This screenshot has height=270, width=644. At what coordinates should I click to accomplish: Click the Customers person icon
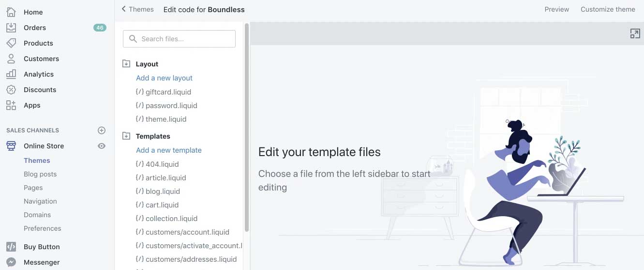[x=11, y=59]
